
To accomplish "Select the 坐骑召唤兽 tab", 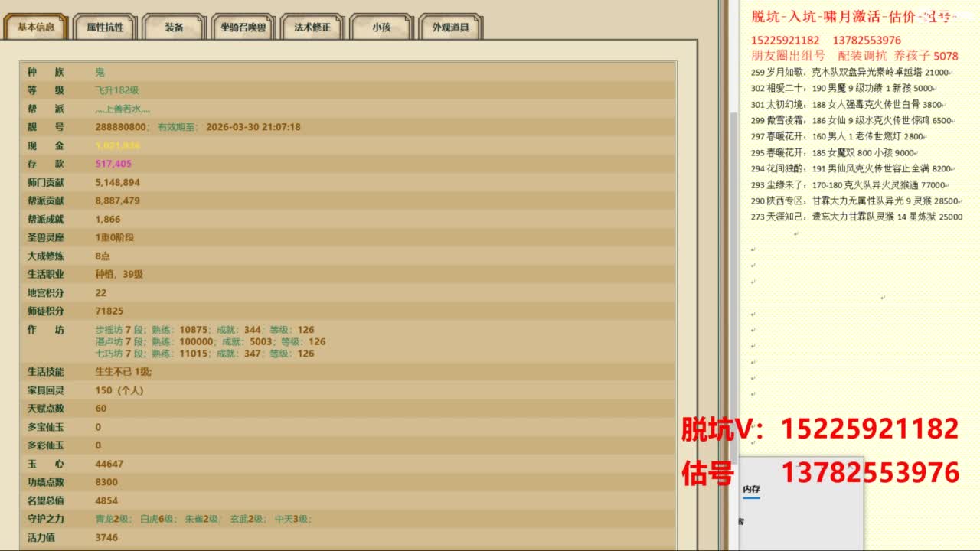I will coord(243,28).
